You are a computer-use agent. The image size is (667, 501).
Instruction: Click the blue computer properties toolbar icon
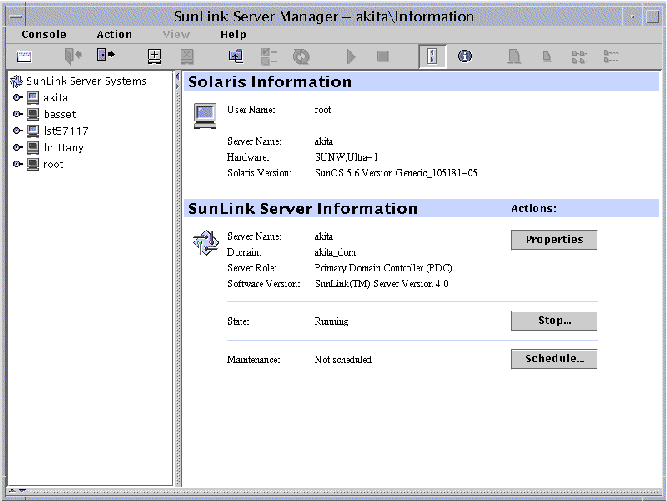point(236,56)
